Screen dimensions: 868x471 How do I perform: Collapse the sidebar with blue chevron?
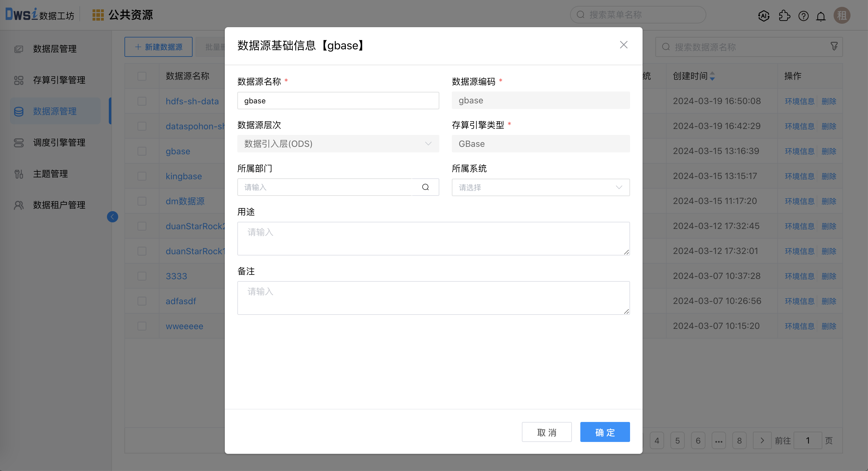pyautogui.click(x=113, y=217)
